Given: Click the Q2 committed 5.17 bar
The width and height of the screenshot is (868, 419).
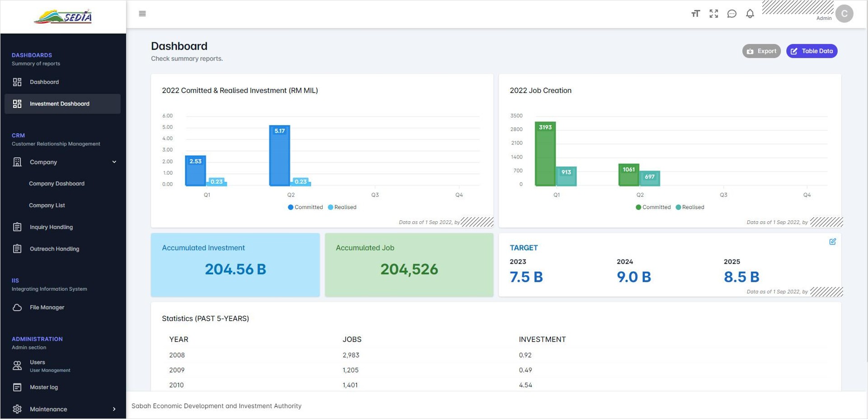Looking at the screenshot, I should (x=280, y=156).
